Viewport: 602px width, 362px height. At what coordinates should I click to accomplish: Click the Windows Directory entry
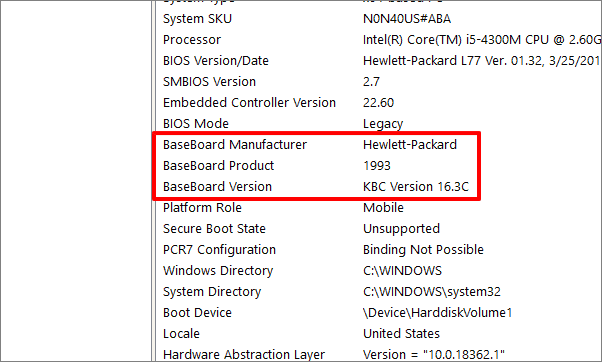(x=379, y=271)
